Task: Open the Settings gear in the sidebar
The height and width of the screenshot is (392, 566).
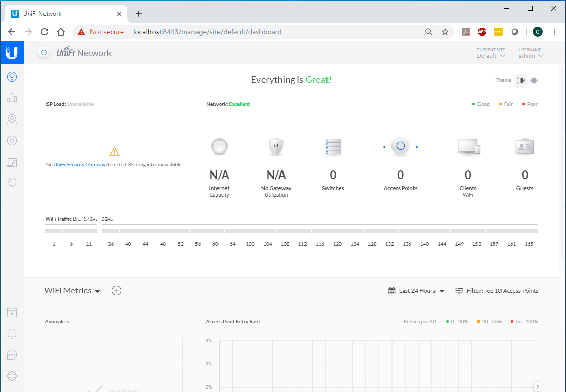Action: (x=12, y=376)
